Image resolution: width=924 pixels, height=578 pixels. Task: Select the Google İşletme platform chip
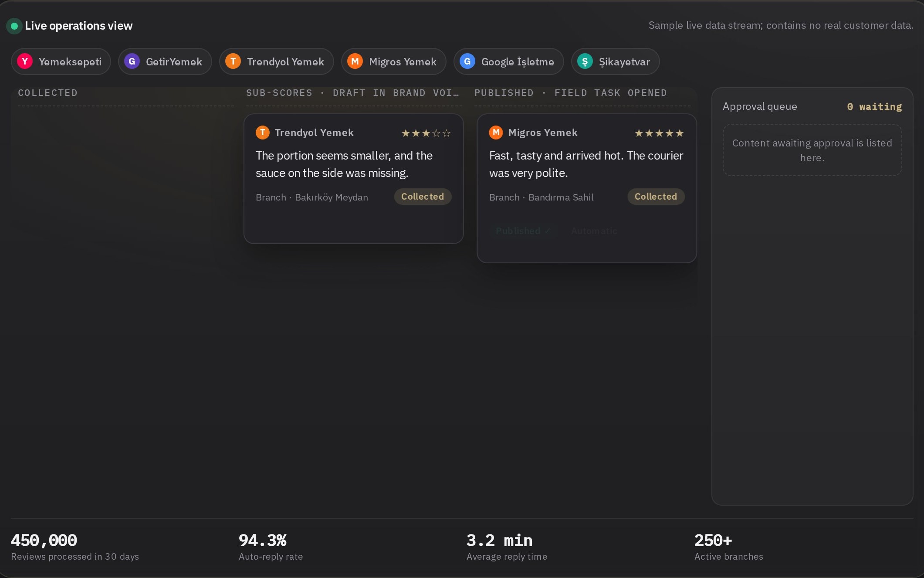509,61
